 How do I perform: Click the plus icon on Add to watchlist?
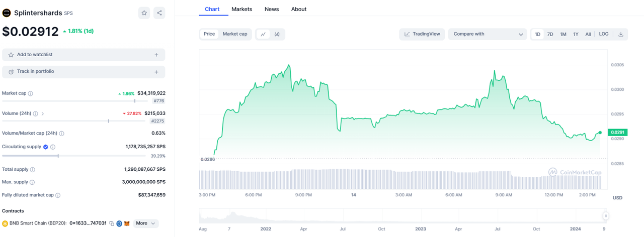click(156, 55)
